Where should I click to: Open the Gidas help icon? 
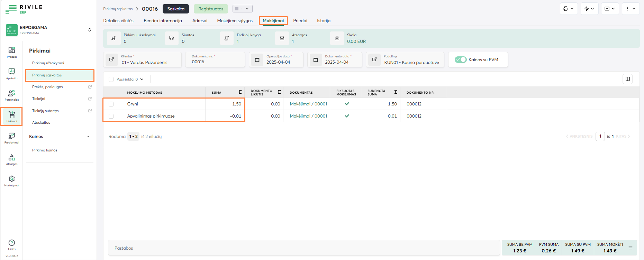[x=12, y=244]
